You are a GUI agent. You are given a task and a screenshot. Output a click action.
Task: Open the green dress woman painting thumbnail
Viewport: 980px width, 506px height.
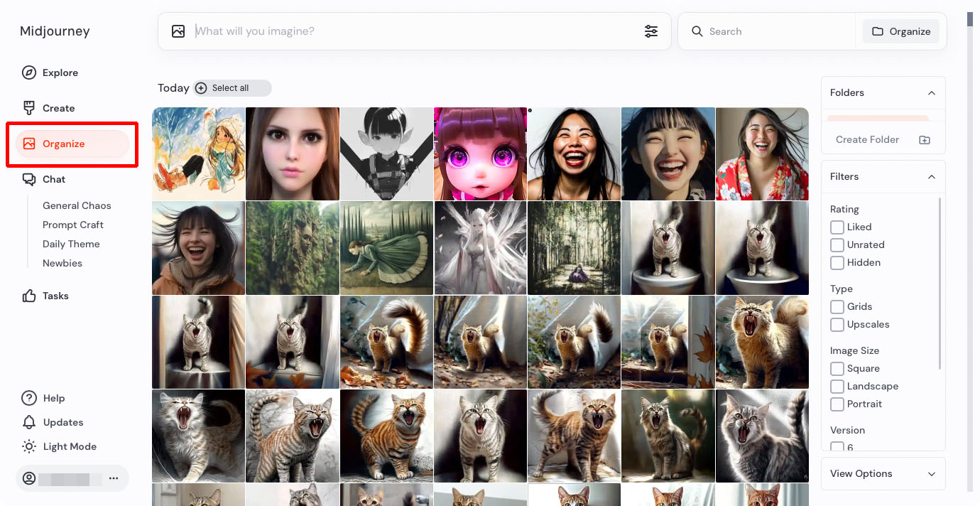click(x=386, y=248)
